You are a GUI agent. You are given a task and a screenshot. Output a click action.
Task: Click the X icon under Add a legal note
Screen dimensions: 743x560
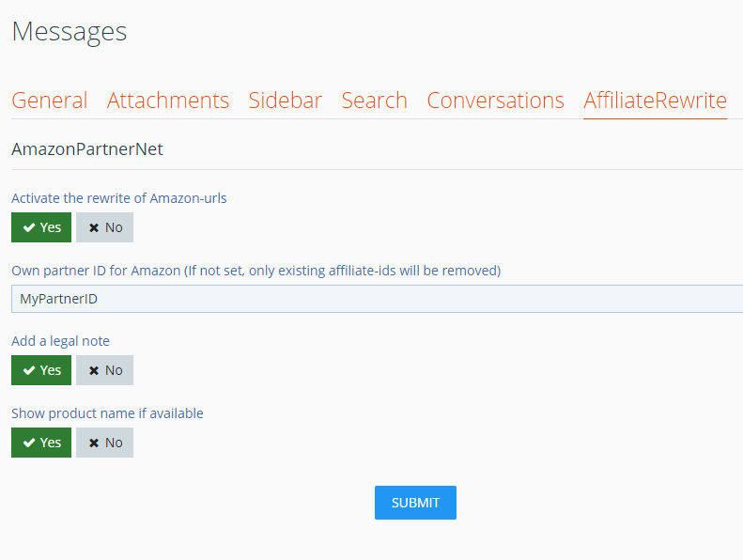[x=94, y=370]
